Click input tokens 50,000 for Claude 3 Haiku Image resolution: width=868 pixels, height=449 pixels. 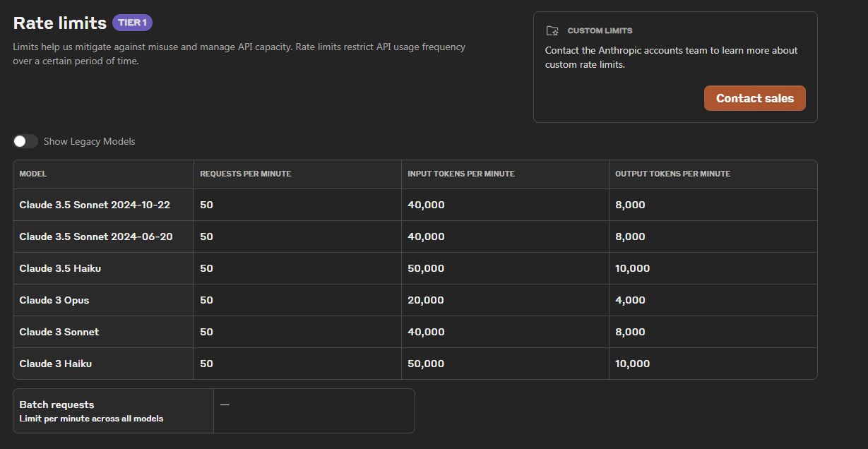pos(426,364)
